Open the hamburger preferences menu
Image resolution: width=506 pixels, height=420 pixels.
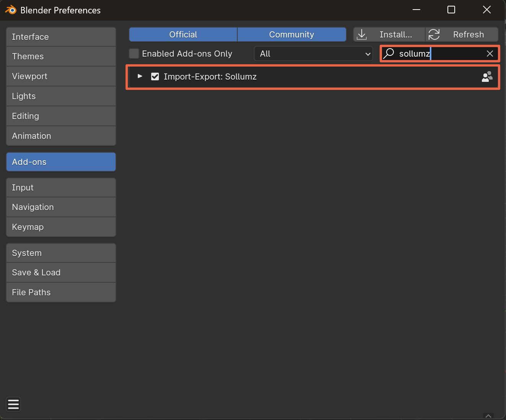pyautogui.click(x=13, y=404)
